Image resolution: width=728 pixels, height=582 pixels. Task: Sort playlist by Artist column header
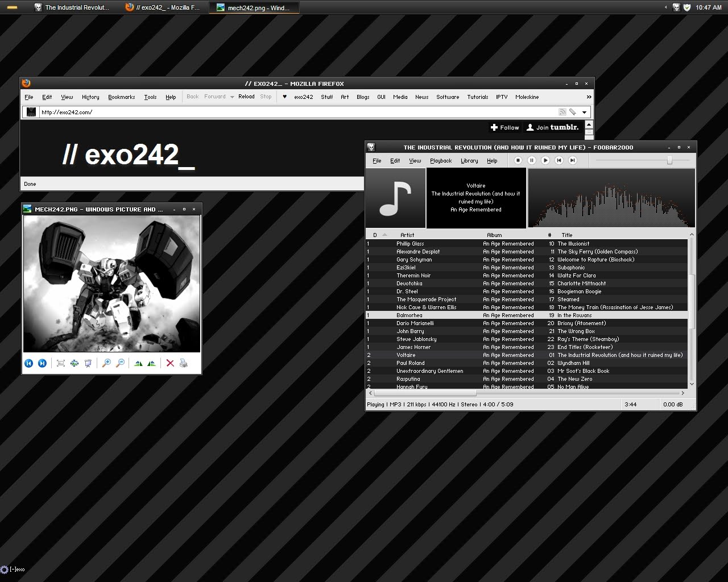pyautogui.click(x=407, y=235)
